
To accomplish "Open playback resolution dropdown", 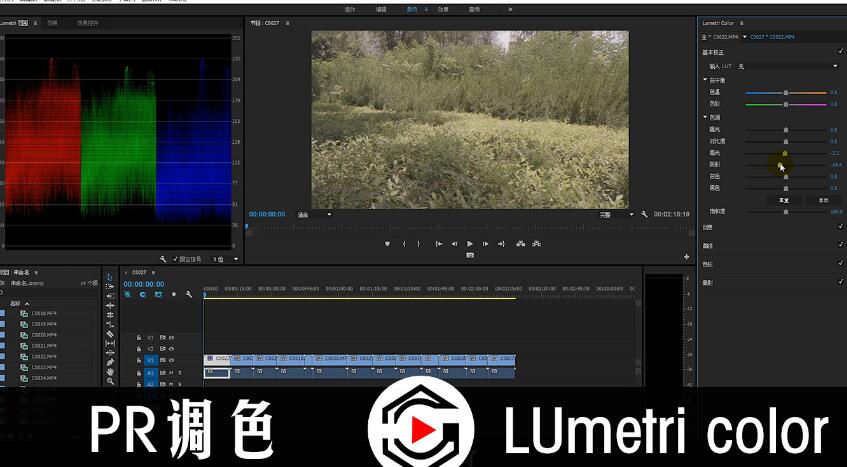I will coord(616,215).
